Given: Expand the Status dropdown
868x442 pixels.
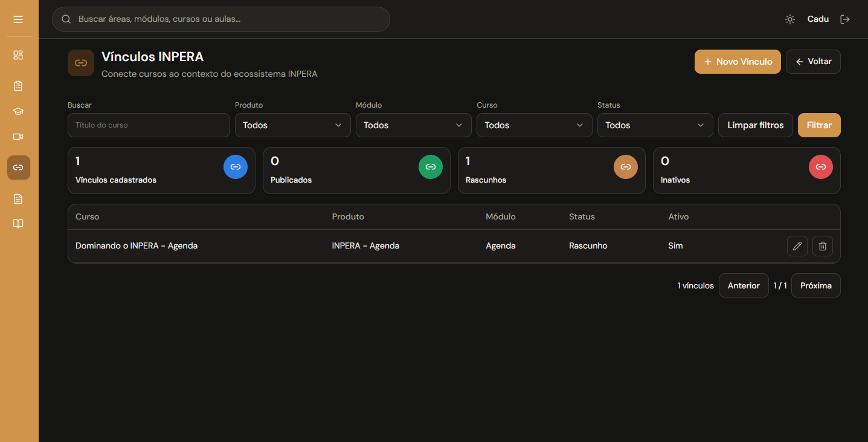Looking at the screenshot, I should click(655, 125).
